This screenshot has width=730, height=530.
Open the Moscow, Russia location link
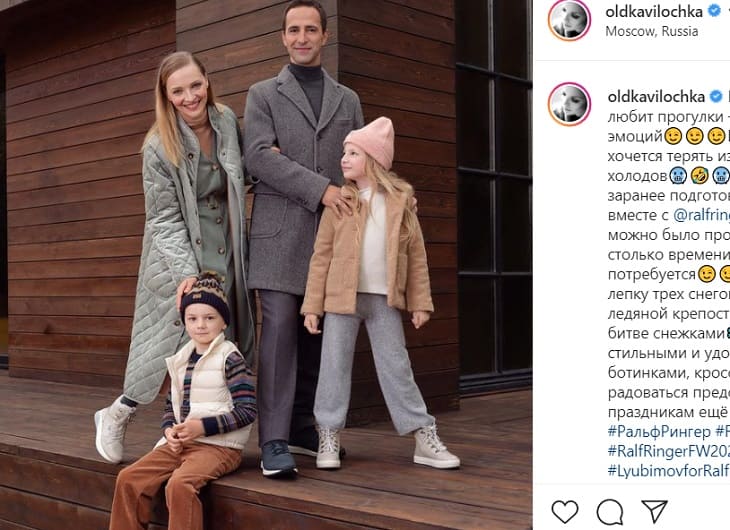pos(652,31)
